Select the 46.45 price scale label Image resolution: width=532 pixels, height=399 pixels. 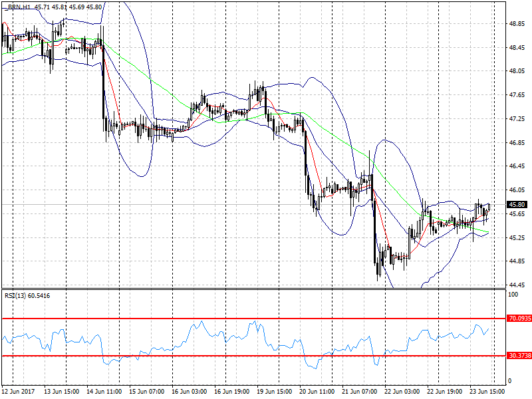517,166
